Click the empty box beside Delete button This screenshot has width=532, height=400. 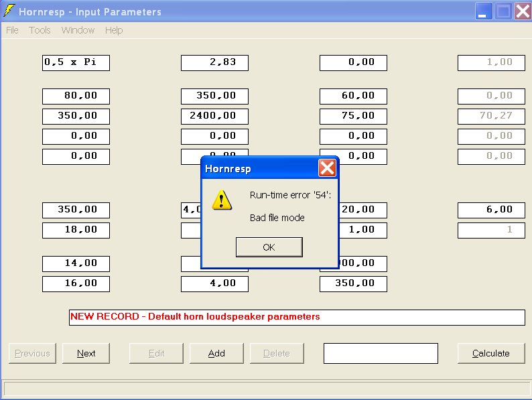pos(381,353)
